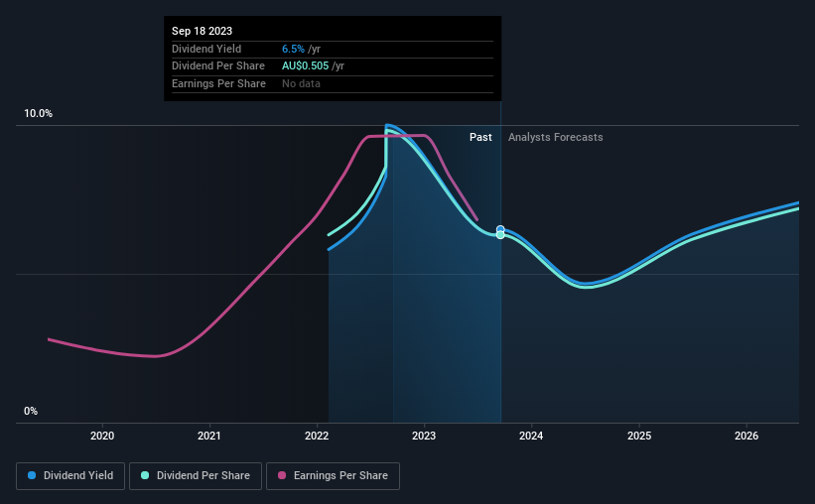Click the 6.5% dividend yield value

[293, 49]
